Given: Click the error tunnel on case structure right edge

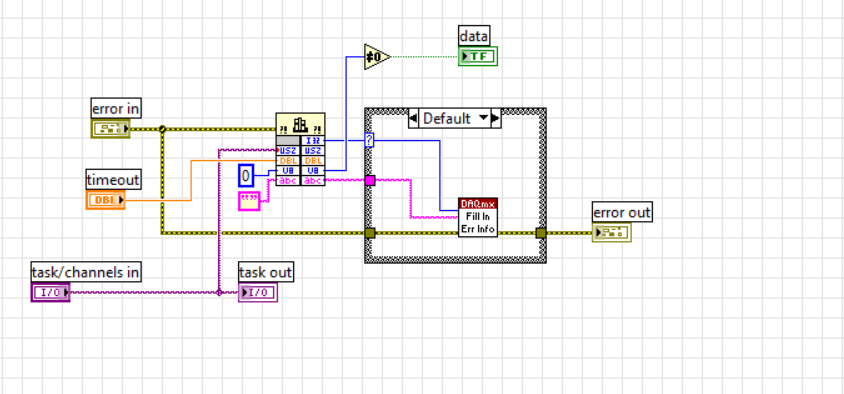Looking at the screenshot, I should 541,233.
